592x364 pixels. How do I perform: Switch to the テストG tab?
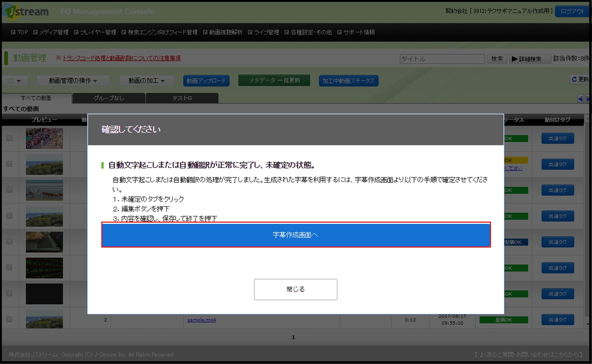coord(182,98)
